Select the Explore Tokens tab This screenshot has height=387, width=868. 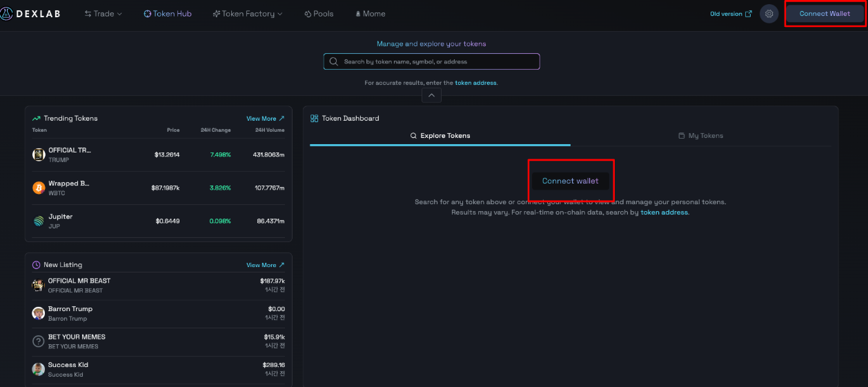coord(440,136)
